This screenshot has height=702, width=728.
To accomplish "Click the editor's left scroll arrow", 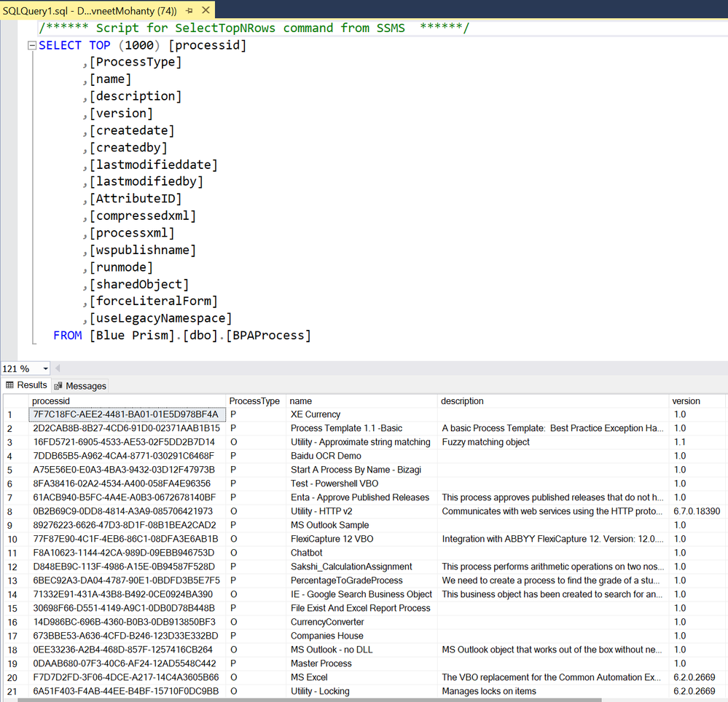I will pos(58,368).
